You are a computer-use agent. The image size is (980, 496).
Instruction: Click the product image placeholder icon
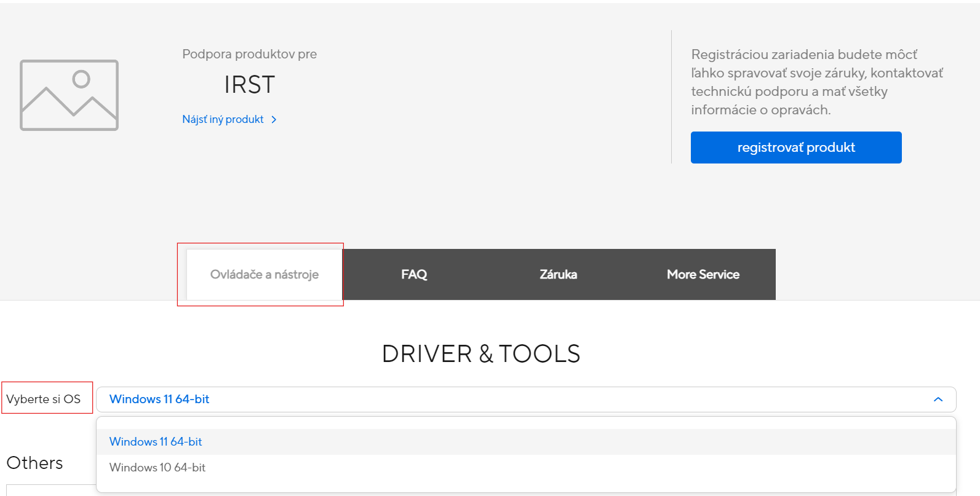(x=69, y=95)
